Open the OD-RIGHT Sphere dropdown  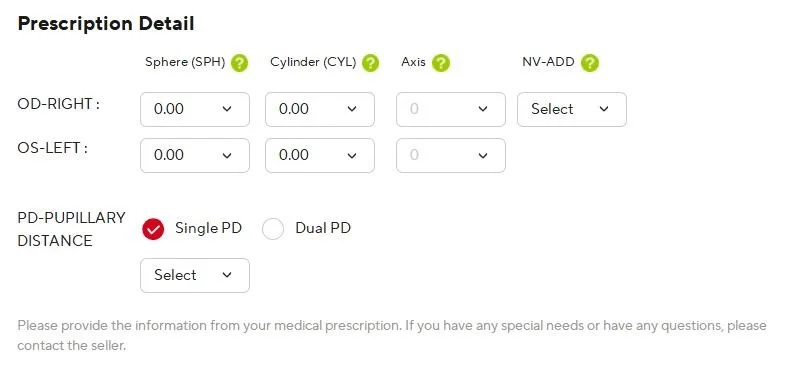[195, 109]
